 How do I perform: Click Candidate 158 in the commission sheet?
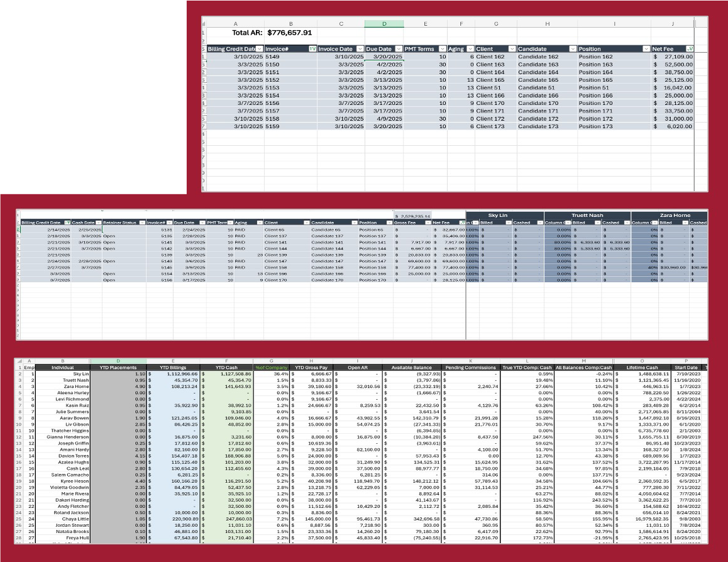(x=334, y=267)
